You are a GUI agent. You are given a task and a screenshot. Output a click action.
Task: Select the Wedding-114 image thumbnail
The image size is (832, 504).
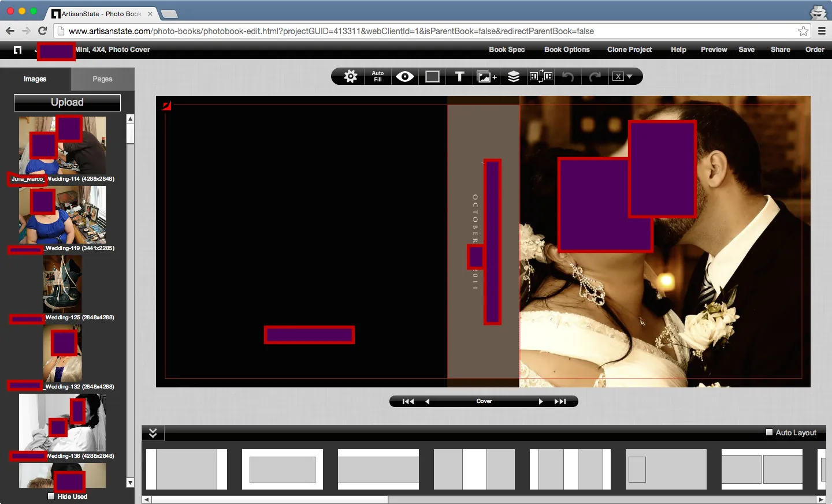click(x=62, y=145)
